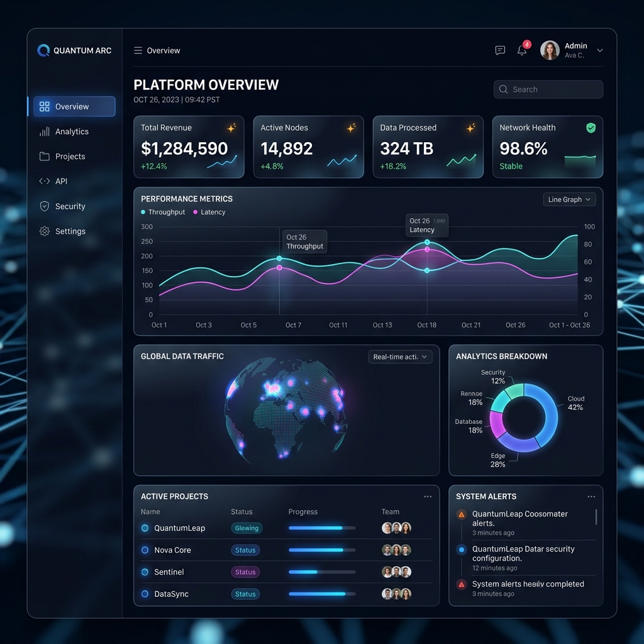The image size is (644, 644).
Task: Click the green shield on Network Health
Action: click(x=591, y=128)
